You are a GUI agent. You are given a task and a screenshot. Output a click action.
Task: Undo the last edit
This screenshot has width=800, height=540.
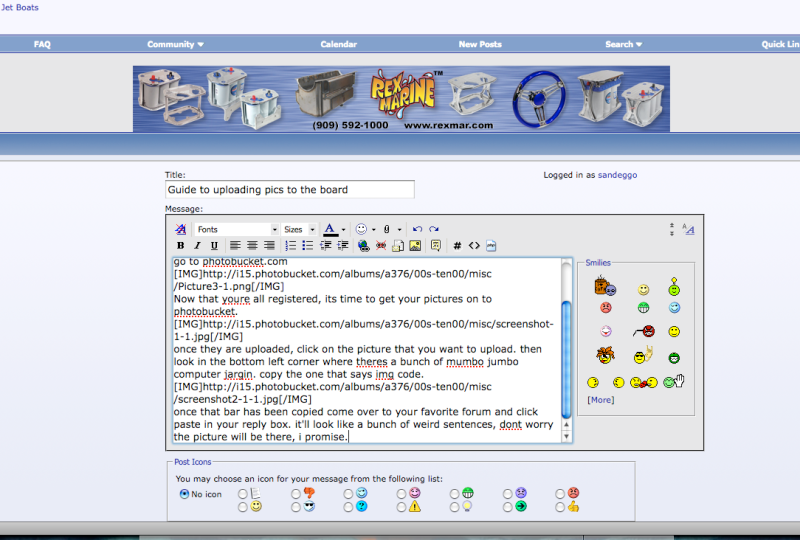coord(417,229)
